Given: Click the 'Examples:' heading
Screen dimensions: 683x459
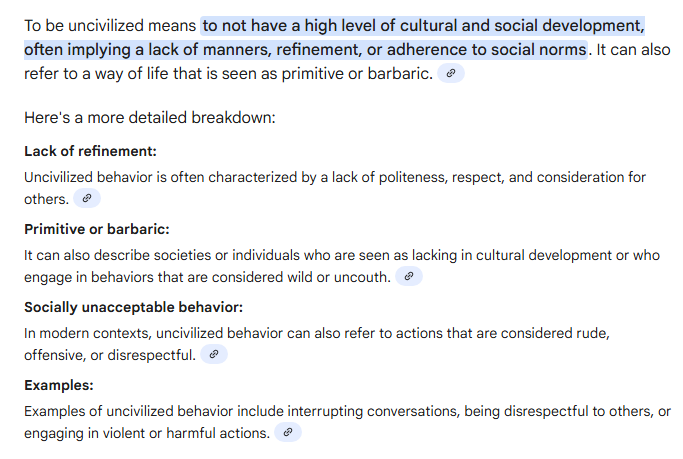Looking at the screenshot, I should [x=59, y=385].
